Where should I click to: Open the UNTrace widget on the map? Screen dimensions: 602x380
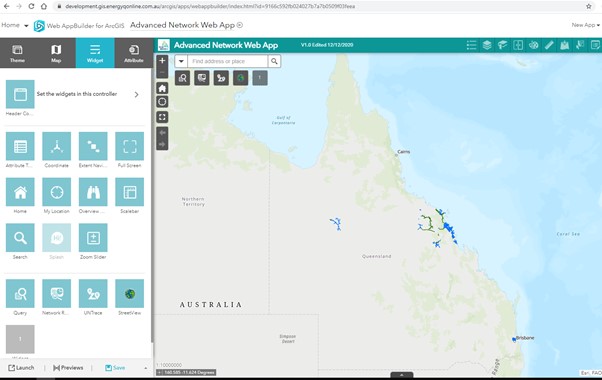point(221,78)
